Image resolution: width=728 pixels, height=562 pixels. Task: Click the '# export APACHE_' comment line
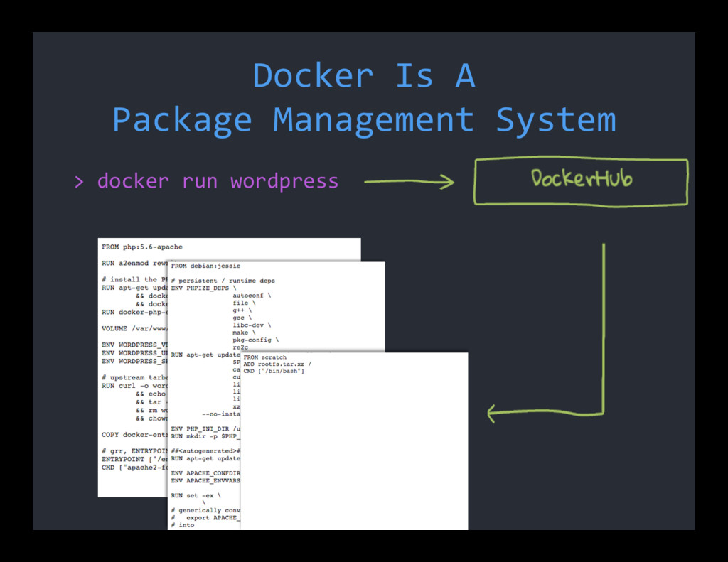(205, 518)
